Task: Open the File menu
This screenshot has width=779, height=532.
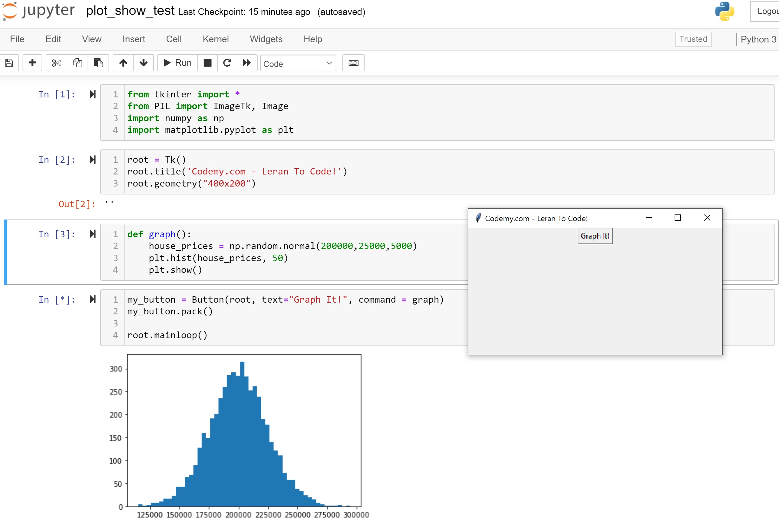Action: coord(17,39)
